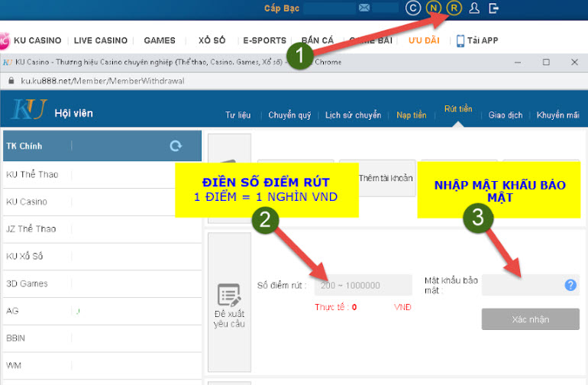Switch to Giao dịch tab
The height and width of the screenshot is (385, 588).
click(x=505, y=115)
